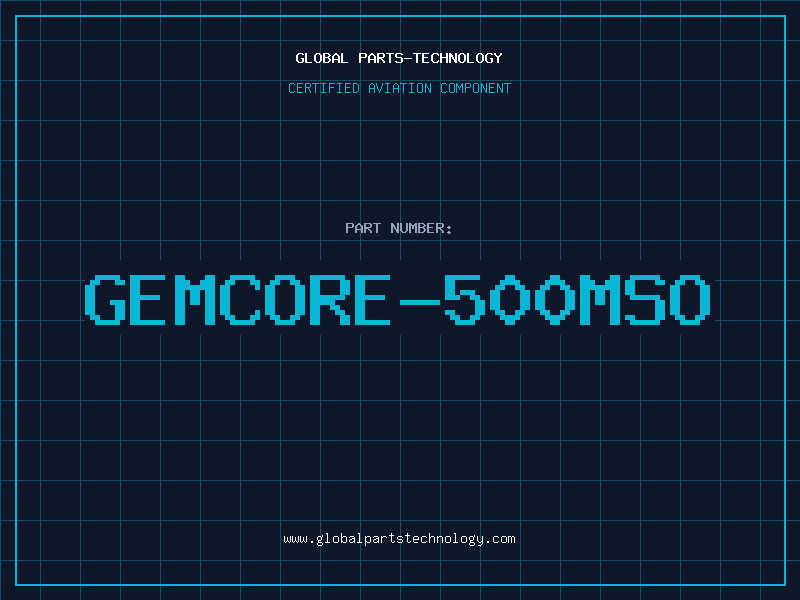This screenshot has width=800, height=600.
Task: Click the word NUMBER: in the label
Action: click(x=421, y=228)
